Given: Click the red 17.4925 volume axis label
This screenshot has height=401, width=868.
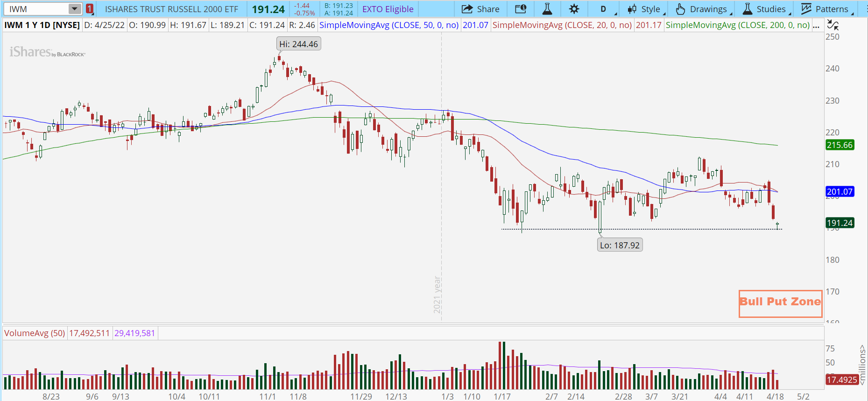Looking at the screenshot, I should (x=842, y=380).
